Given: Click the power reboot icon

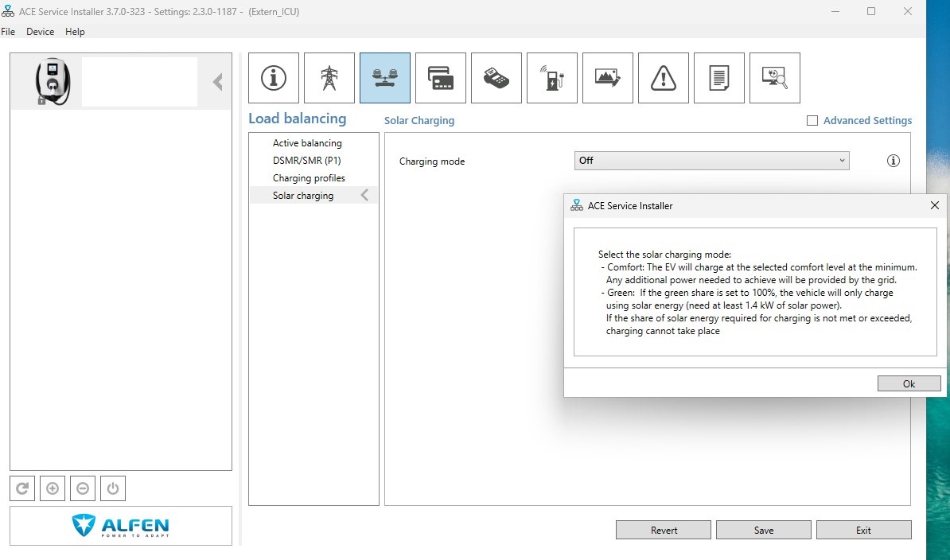Looking at the screenshot, I should pyautogui.click(x=113, y=488).
